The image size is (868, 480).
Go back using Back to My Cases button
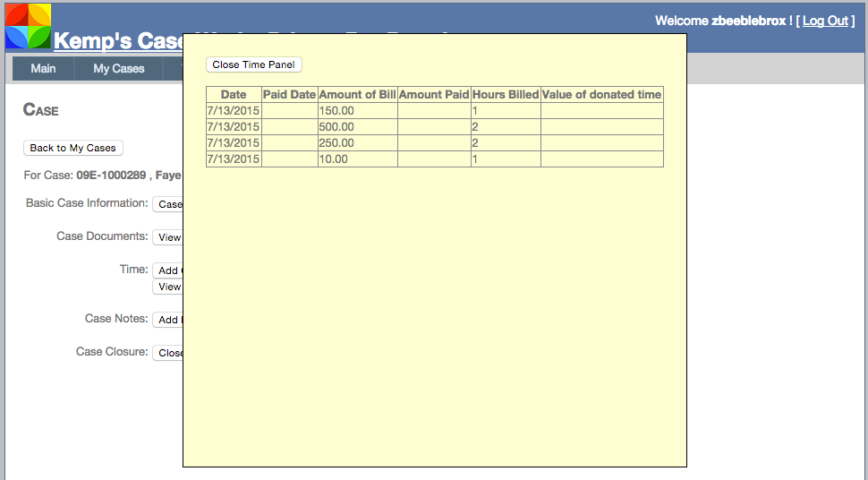click(72, 148)
